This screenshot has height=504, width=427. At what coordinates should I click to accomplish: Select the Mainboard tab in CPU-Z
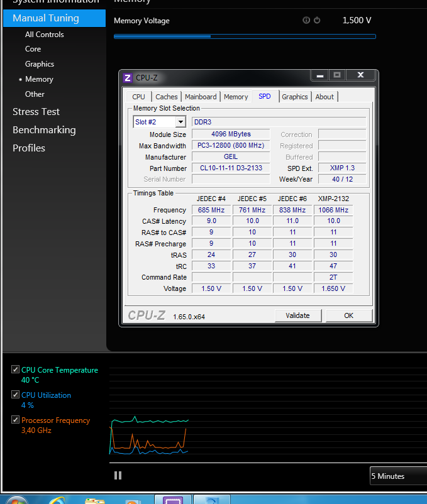click(x=201, y=97)
